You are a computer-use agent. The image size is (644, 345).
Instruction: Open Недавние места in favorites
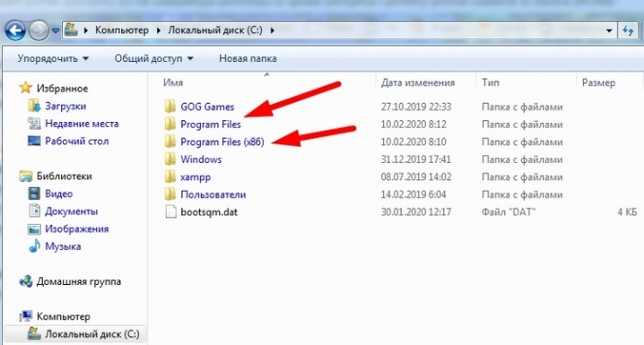tap(82, 124)
